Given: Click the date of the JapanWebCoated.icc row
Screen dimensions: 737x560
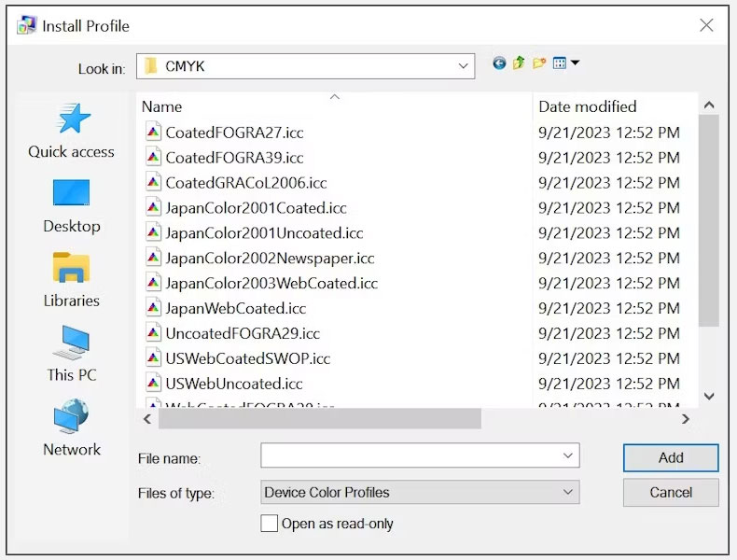Looking at the screenshot, I should click(x=609, y=308).
